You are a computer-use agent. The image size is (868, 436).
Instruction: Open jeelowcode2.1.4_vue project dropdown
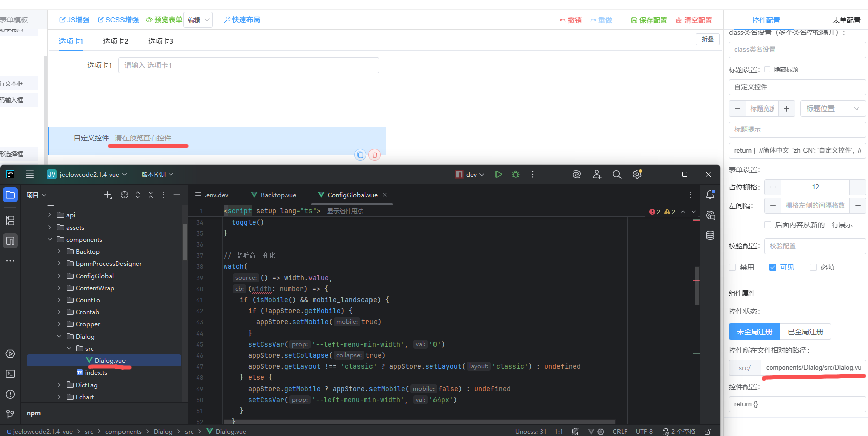pyautogui.click(x=87, y=174)
